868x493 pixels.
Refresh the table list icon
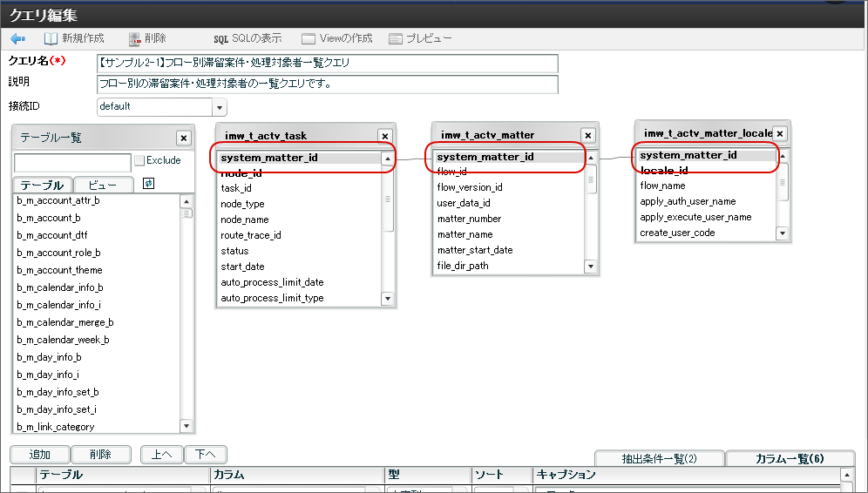[148, 184]
